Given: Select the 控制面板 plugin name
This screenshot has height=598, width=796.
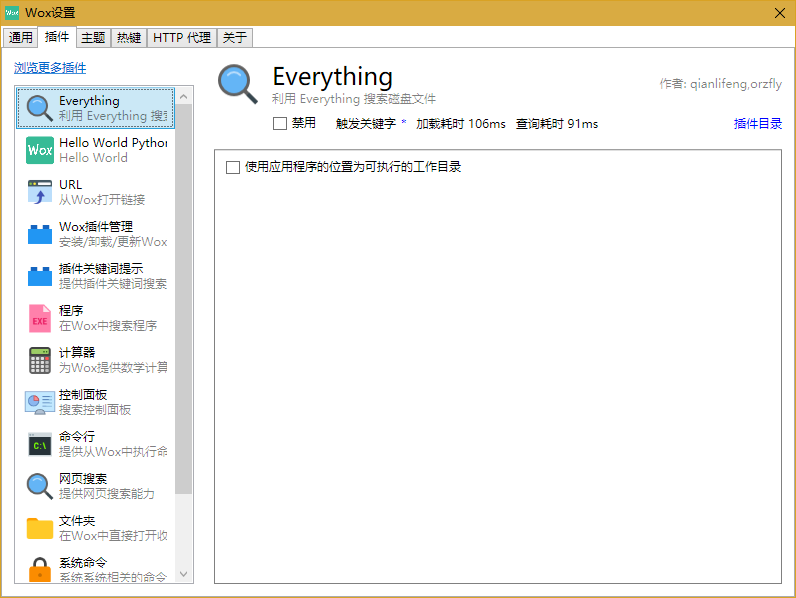Looking at the screenshot, I should pos(83,395).
